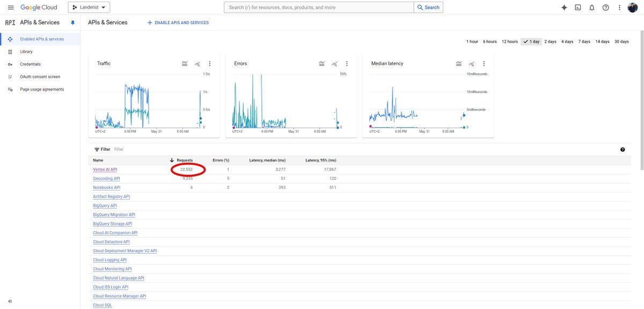This screenshot has width=644, height=309.
Task: Focus the resources search field
Action: point(319,8)
